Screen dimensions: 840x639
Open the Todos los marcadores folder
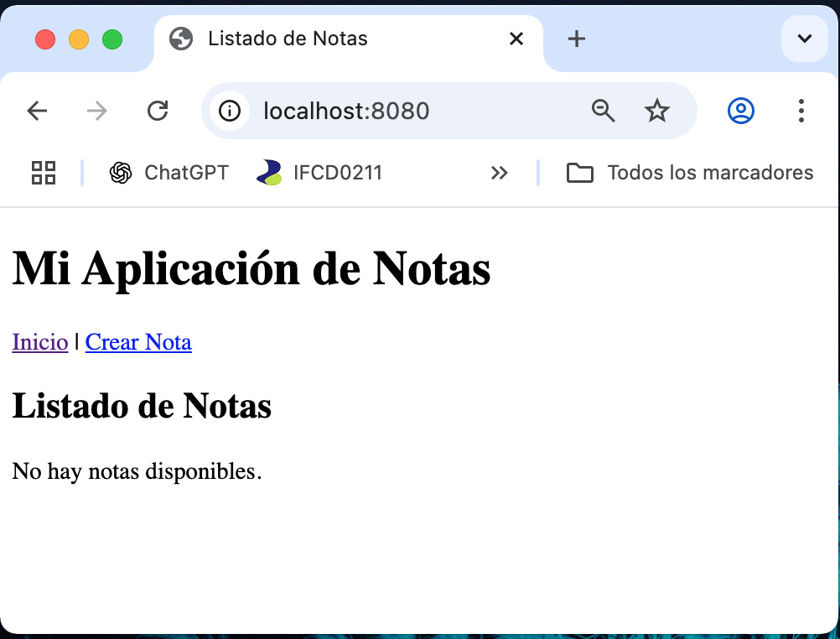click(x=690, y=173)
